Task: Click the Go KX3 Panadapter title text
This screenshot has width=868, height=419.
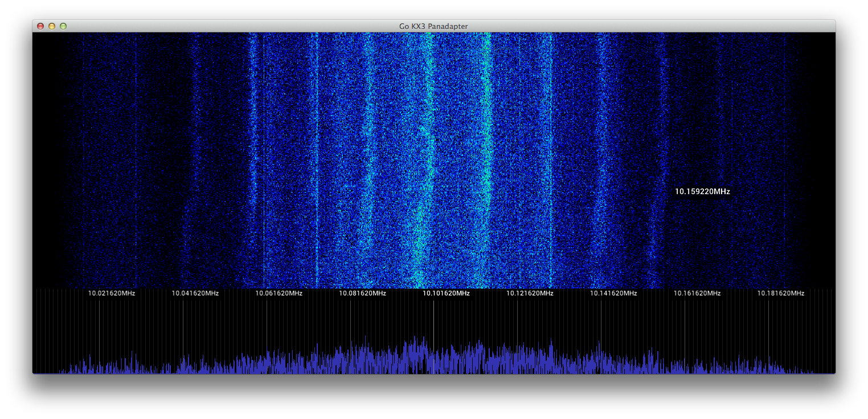Action: click(433, 26)
